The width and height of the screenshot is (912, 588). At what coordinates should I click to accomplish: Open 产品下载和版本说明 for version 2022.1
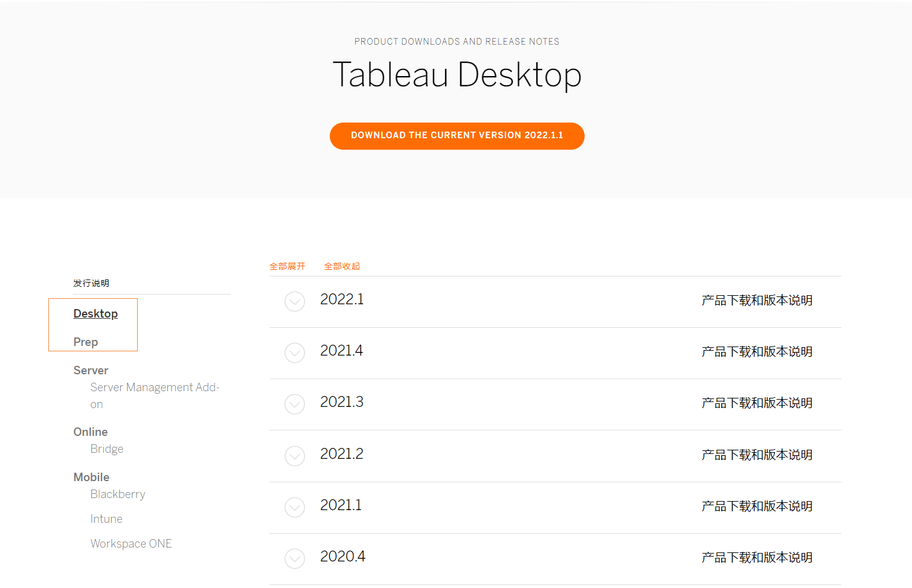(756, 300)
